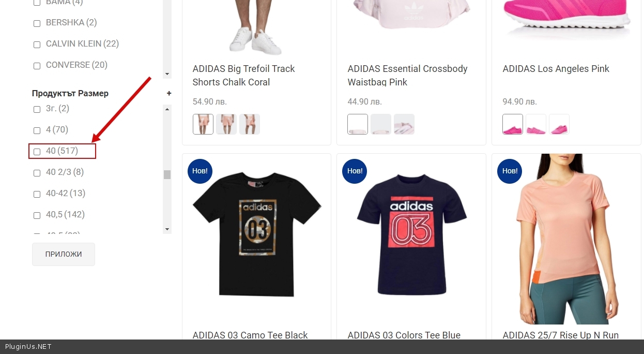The height and width of the screenshot is (354, 644).
Task: Pick second pink sneaker variant thumbnail
Action: click(536, 124)
